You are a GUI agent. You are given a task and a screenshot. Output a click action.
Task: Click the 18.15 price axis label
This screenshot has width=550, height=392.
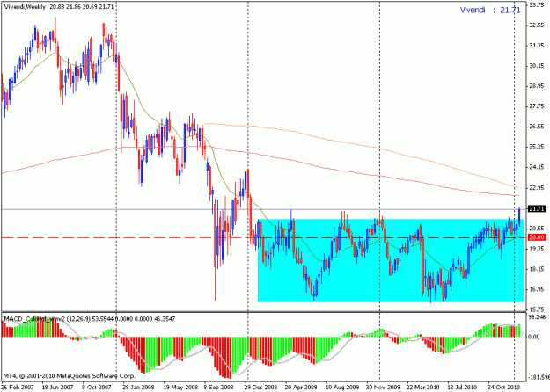click(x=537, y=269)
